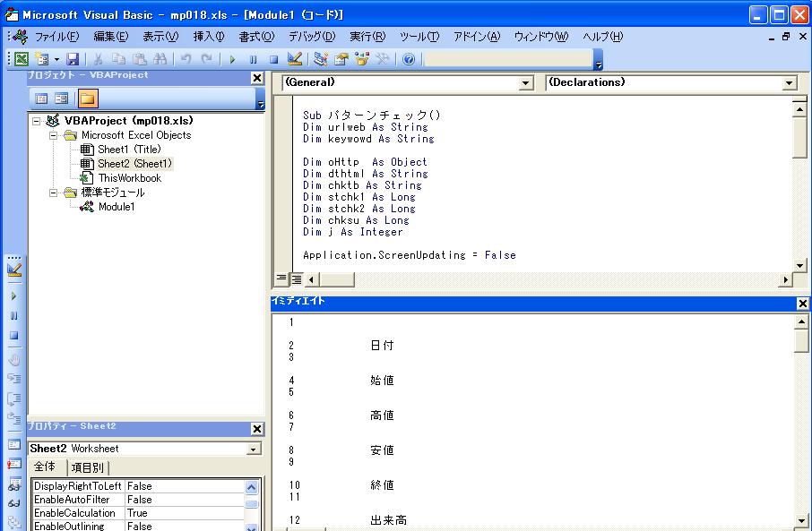The width and height of the screenshot is (812, 531).
Task: Save the mp018.xls project with floppy icon
Action: tap(73, 59)
